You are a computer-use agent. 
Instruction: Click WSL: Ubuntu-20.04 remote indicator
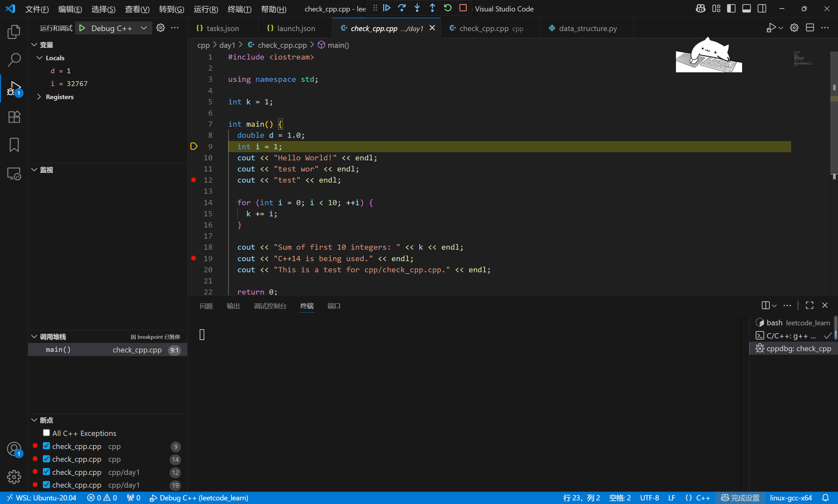pyautogui.click(x=41, y=498)
